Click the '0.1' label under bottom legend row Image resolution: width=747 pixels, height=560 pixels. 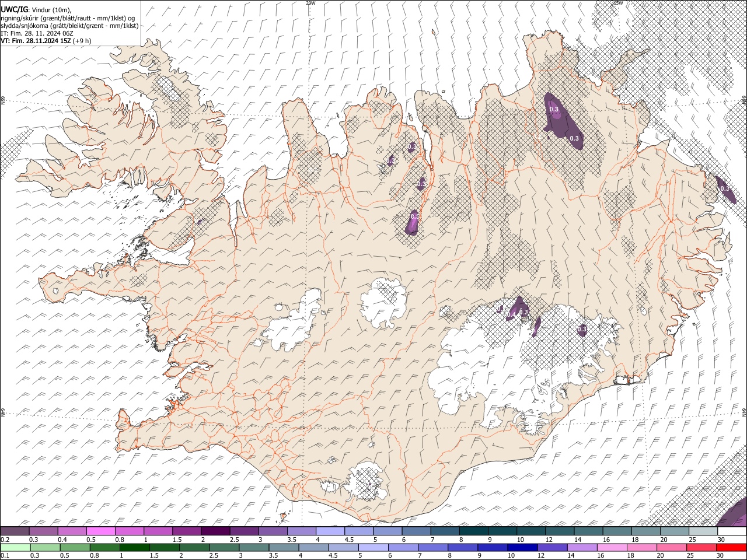[5, 556]
